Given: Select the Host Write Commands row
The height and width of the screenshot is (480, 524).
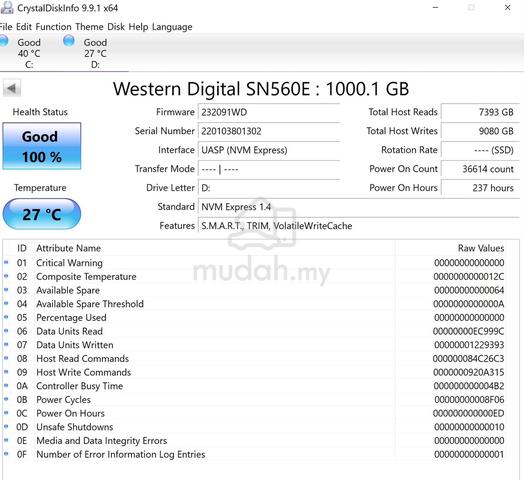Looking at the screenshot, I should pos(254,372).
